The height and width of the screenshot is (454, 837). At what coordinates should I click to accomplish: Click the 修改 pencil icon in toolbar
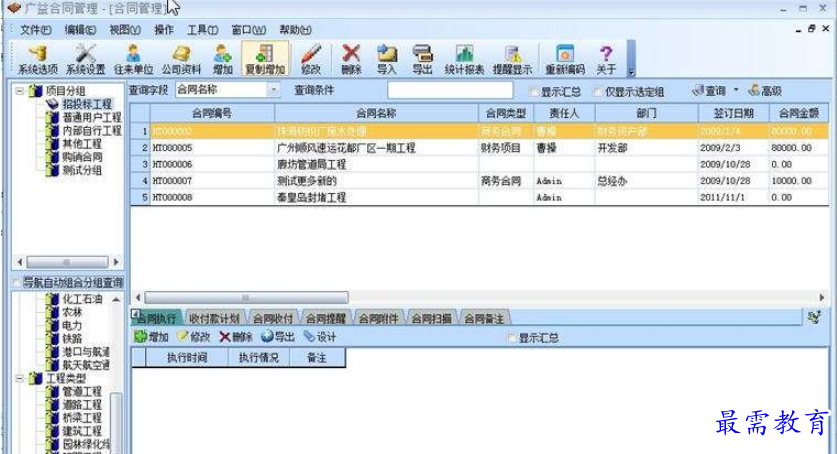pos(311,59)
